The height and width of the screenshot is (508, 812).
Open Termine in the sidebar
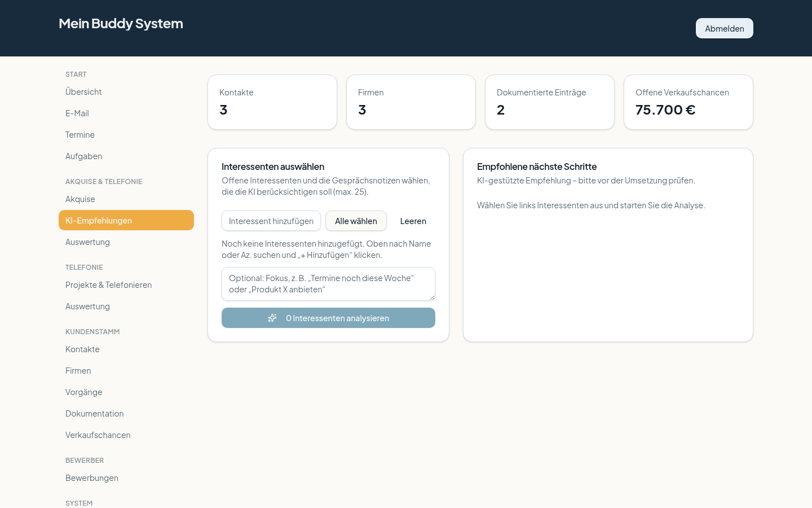[126, 134]
